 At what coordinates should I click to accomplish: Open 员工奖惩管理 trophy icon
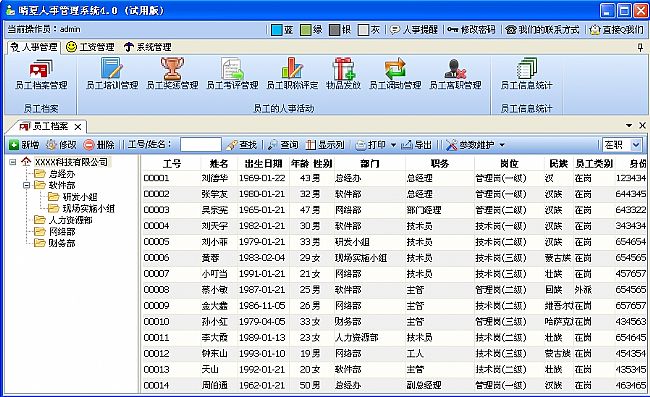coord(172,75)
